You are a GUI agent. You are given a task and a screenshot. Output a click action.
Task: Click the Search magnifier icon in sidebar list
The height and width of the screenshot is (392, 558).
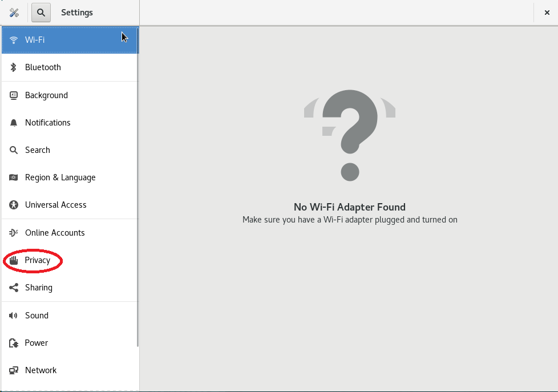(x=14, y=150)
